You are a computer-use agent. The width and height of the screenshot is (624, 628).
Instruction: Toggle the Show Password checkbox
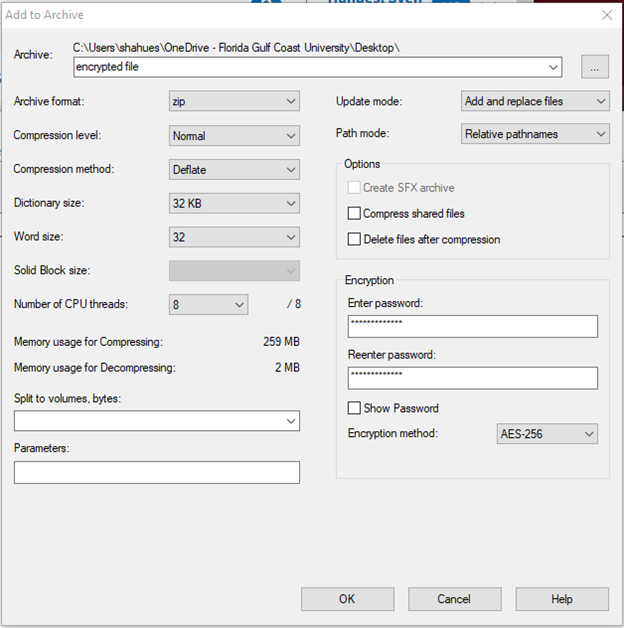354,408
